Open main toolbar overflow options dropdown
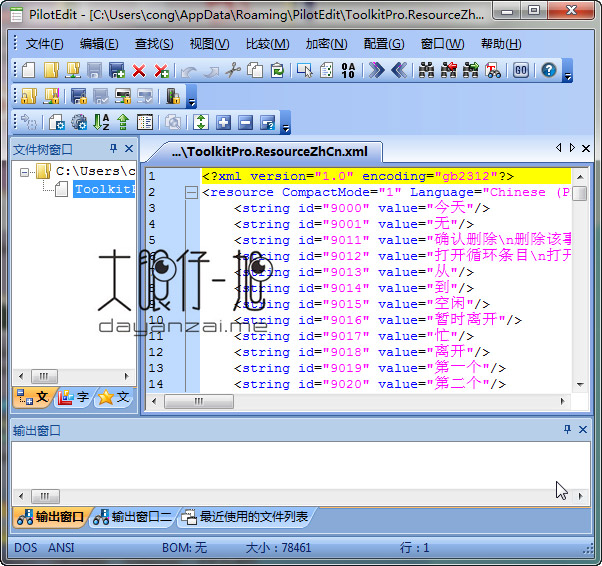 [x=567, y=71]
